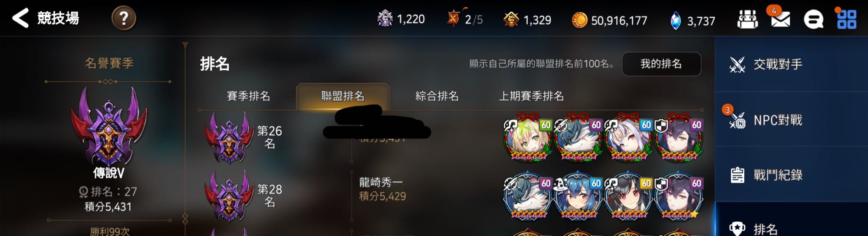Switch to 賽季排名 tab

(248, 96)
